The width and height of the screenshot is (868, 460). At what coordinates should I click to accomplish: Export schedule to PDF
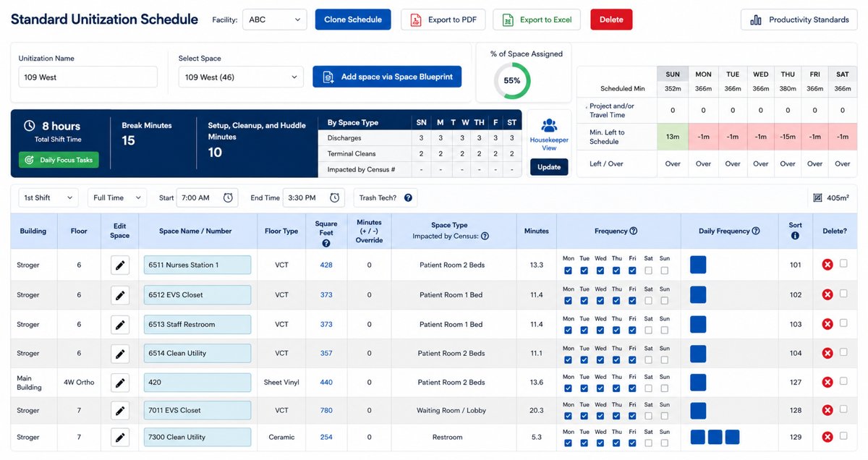click(443, 20)
